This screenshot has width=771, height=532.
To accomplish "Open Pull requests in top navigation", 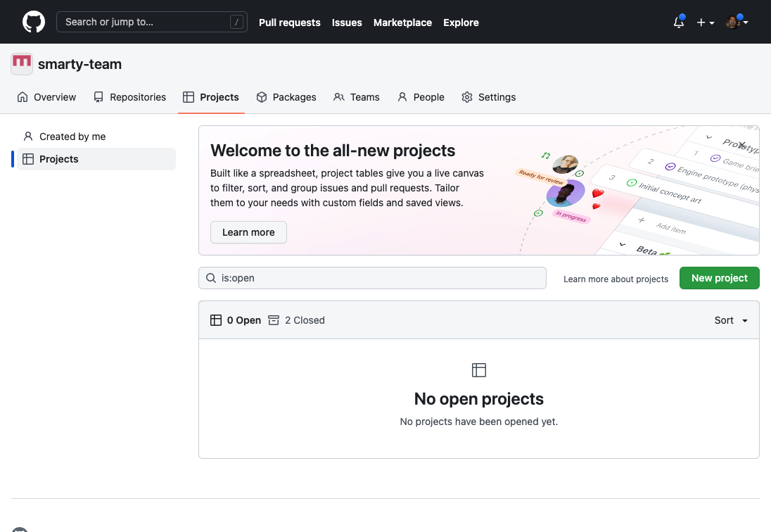I will (289, 23).
